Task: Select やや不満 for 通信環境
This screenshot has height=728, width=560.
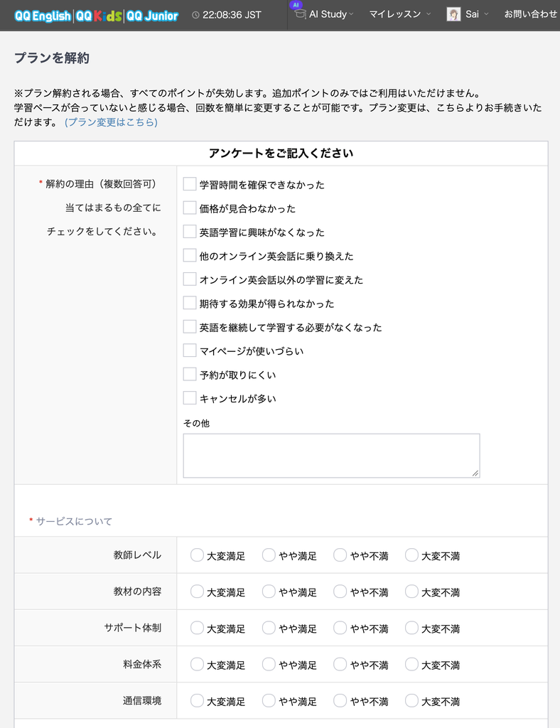Action: [x=340, y=700]
